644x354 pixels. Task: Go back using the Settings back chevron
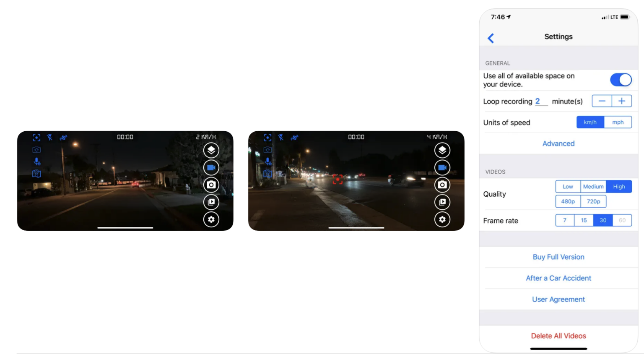tap(491, 38)
